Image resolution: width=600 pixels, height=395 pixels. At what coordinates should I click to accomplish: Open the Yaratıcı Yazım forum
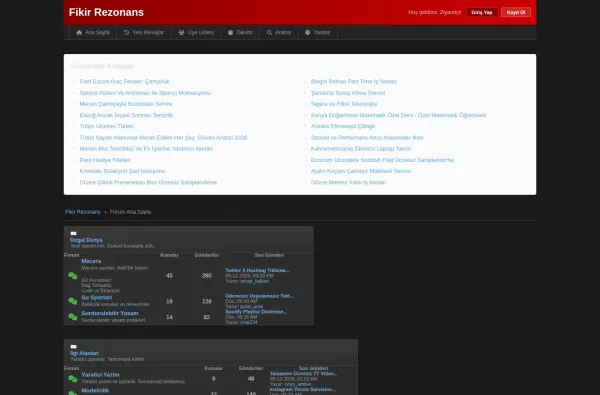[x=100, y=375]
